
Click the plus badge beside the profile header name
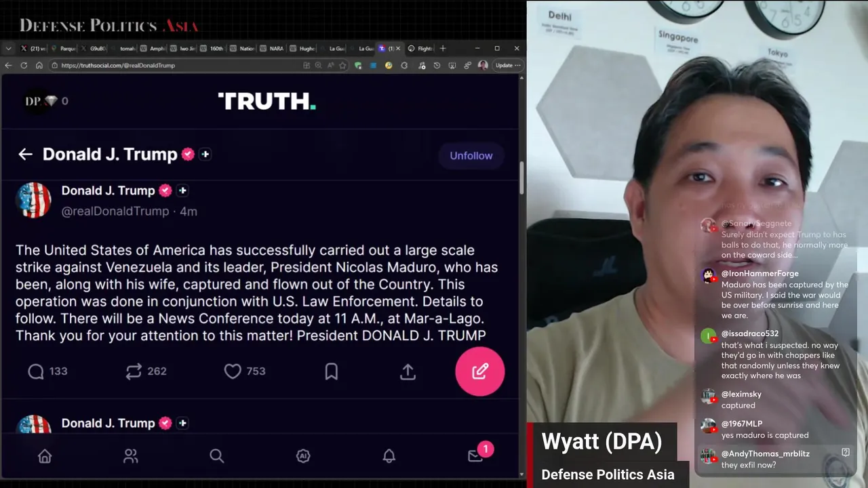click(x=205, y=154)
